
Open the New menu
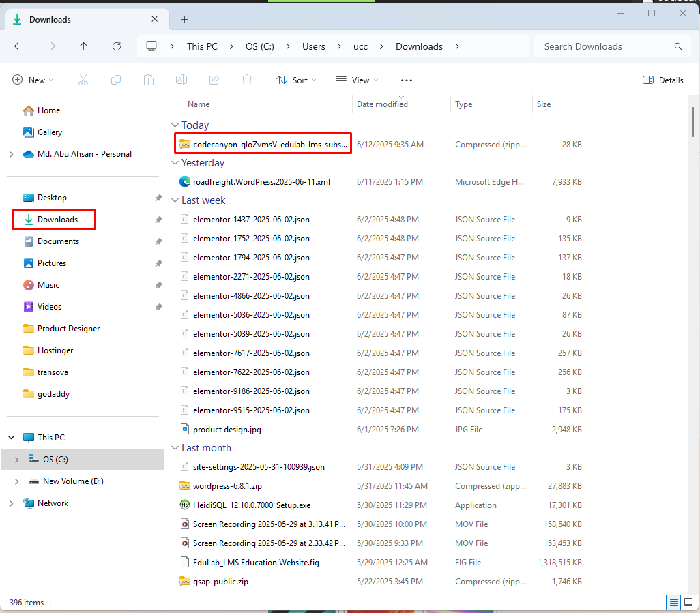point(33,80)
